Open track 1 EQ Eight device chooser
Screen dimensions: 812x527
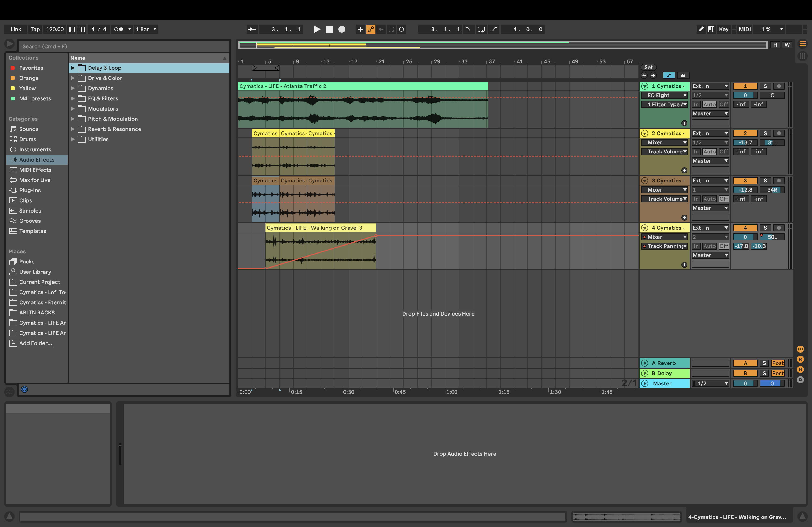664,96
